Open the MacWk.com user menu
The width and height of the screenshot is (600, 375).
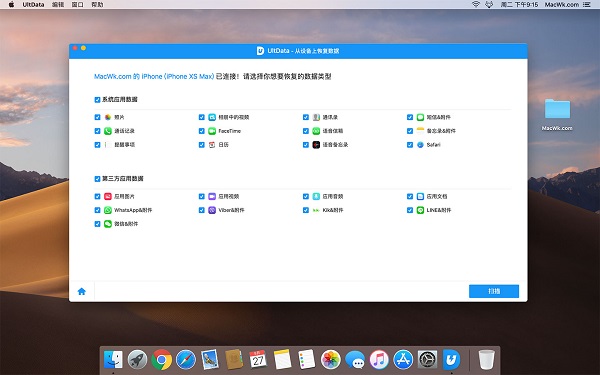point(562,5)
